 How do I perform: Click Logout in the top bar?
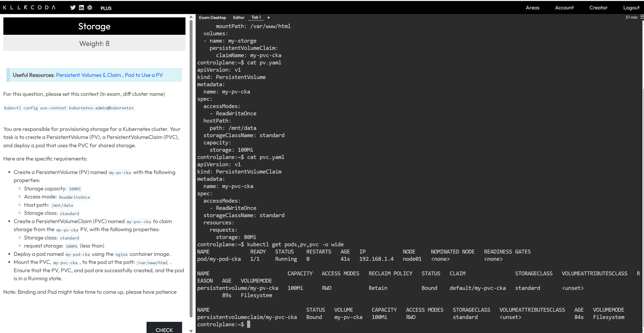[631, 8]
